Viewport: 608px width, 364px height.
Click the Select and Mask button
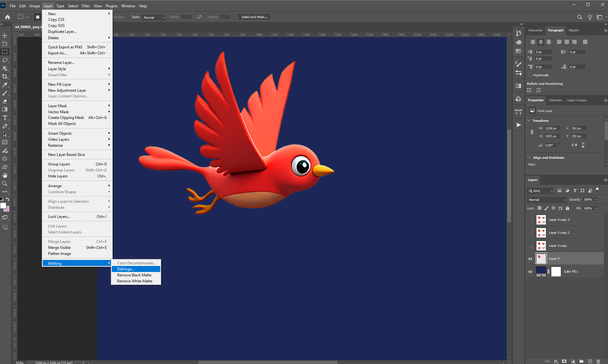click(x=254, y=17)
